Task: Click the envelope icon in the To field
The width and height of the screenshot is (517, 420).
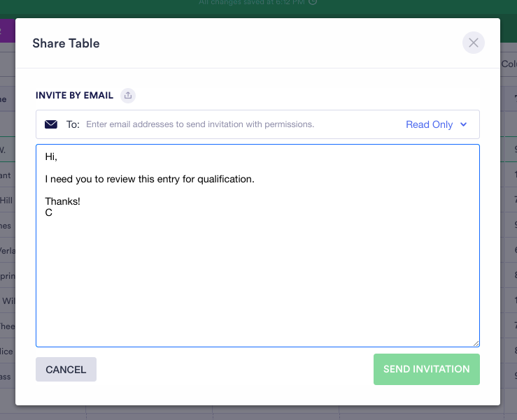Action: [x=51, y=124]
